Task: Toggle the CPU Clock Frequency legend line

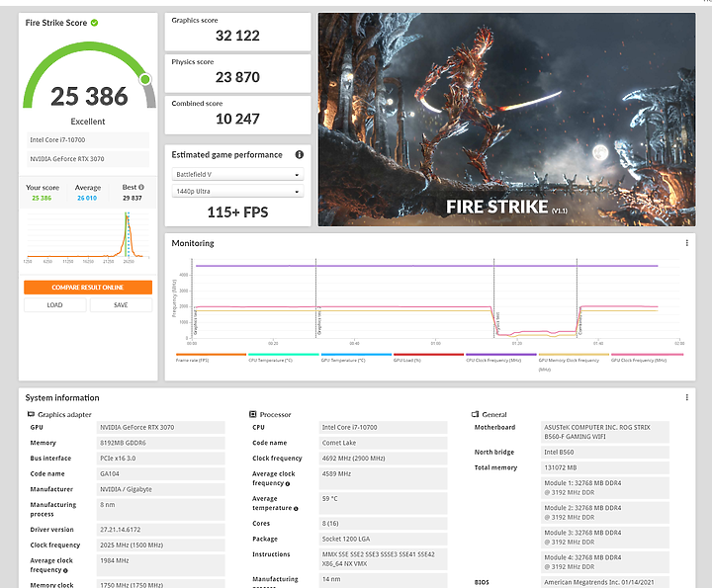Action: 500,357
